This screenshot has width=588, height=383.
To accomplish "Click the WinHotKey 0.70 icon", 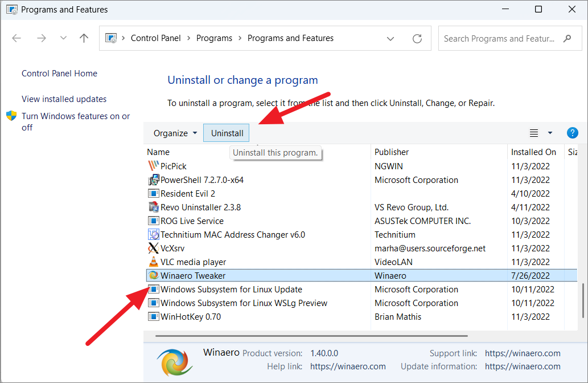I will click(x=153, y=316).
